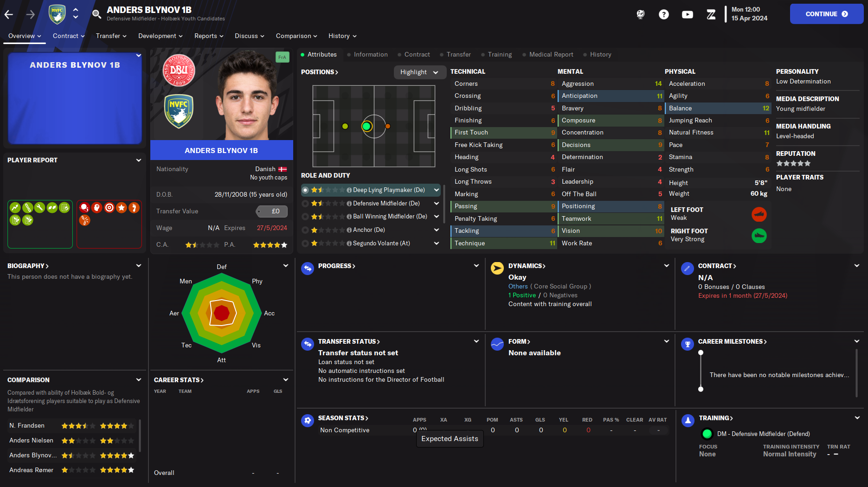Expand the Player Report panel chevron
This screenshot has width=868, height=487.
pyautogui.click(x=139, y=160)
